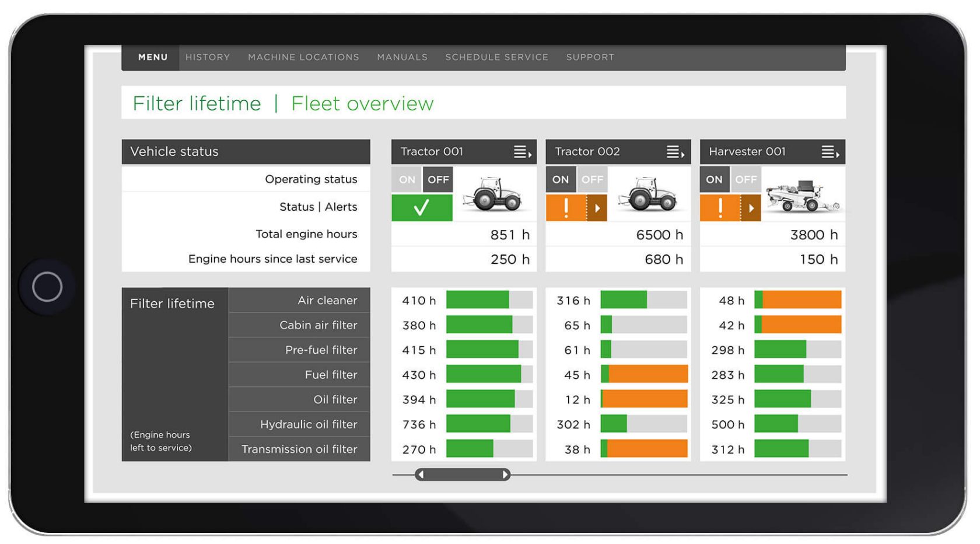Click the Transmission oil filter row label

tap(299, 449)
